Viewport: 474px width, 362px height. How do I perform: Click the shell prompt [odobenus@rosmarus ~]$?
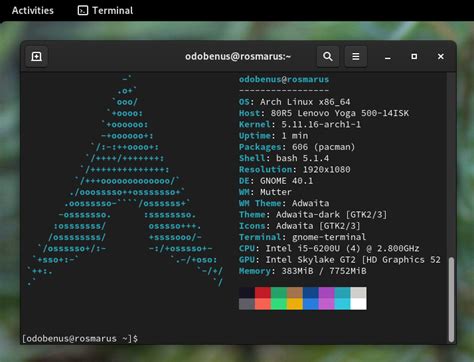80,339
